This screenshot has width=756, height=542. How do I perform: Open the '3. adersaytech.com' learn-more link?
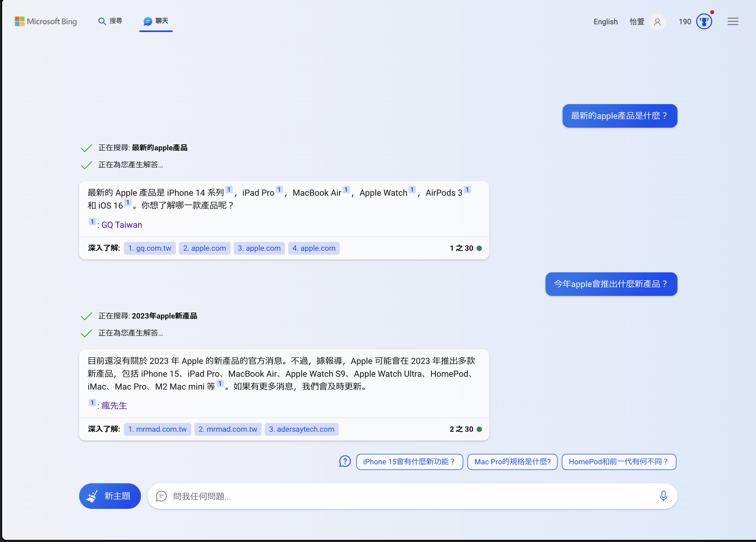(301, 429)
